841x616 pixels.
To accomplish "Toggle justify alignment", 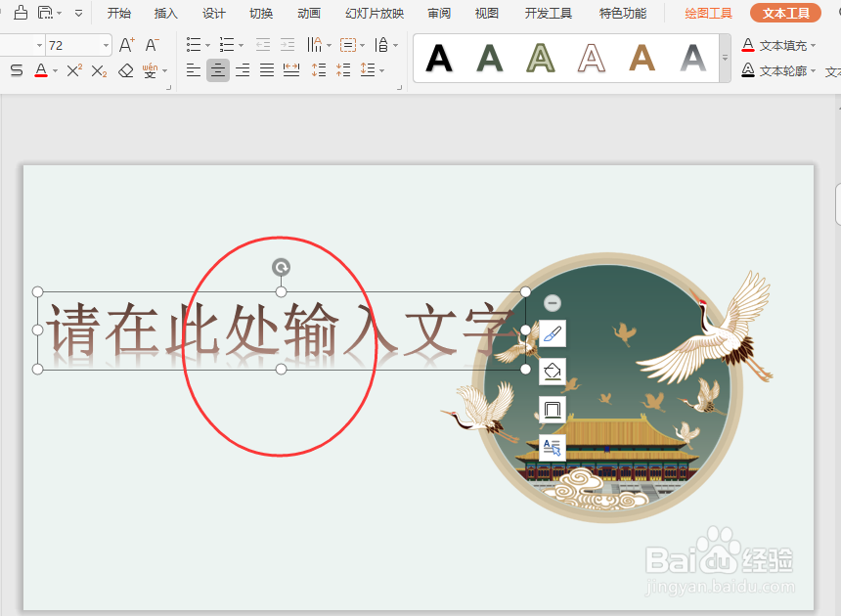I will pyautogui.click(x=266, y=69).
